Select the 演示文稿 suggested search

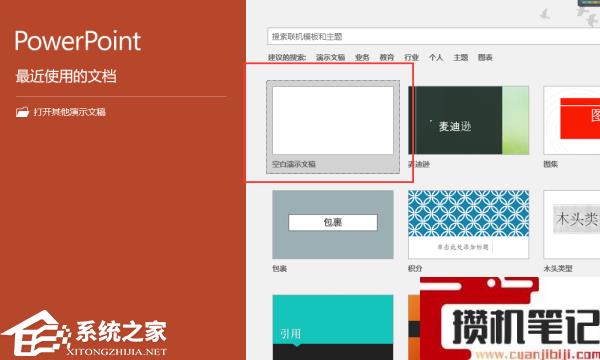[331, 57]
